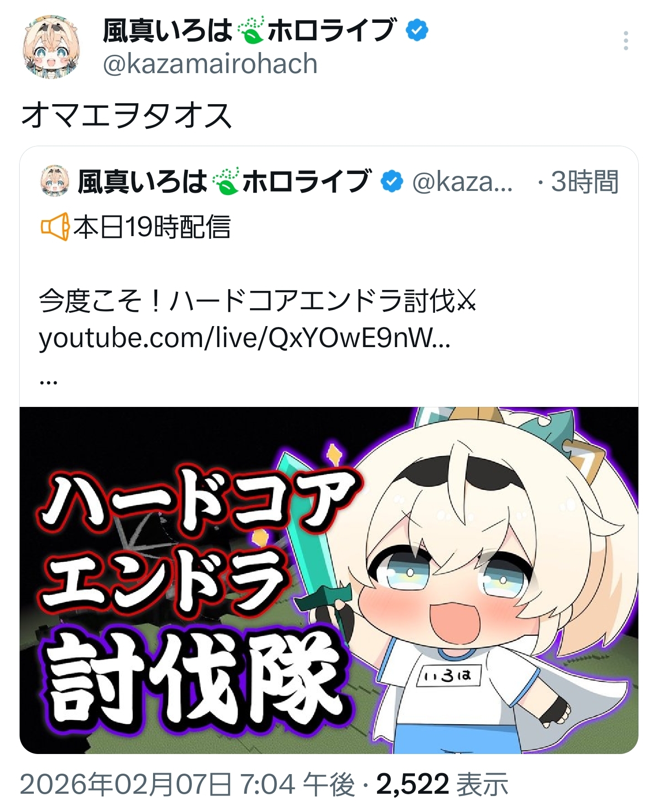Click the 3時間 timestamp on the quoted tweet
Screen dimensions: 658x812
[x=584, y=181]
